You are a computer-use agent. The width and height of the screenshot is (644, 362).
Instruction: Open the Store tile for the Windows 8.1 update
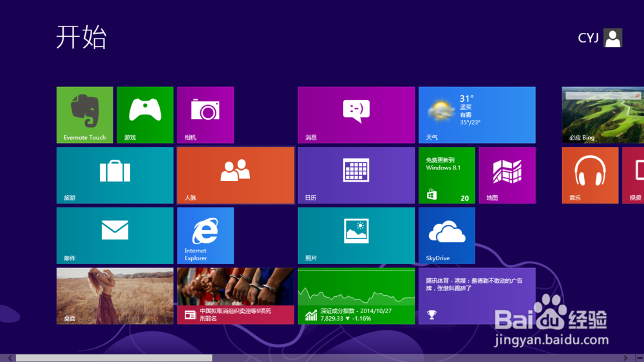click(x=447, y=175)
